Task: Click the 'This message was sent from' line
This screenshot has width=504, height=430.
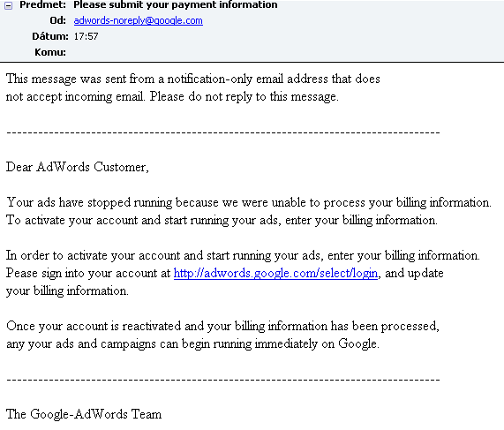Action: (x=193, y=79)
